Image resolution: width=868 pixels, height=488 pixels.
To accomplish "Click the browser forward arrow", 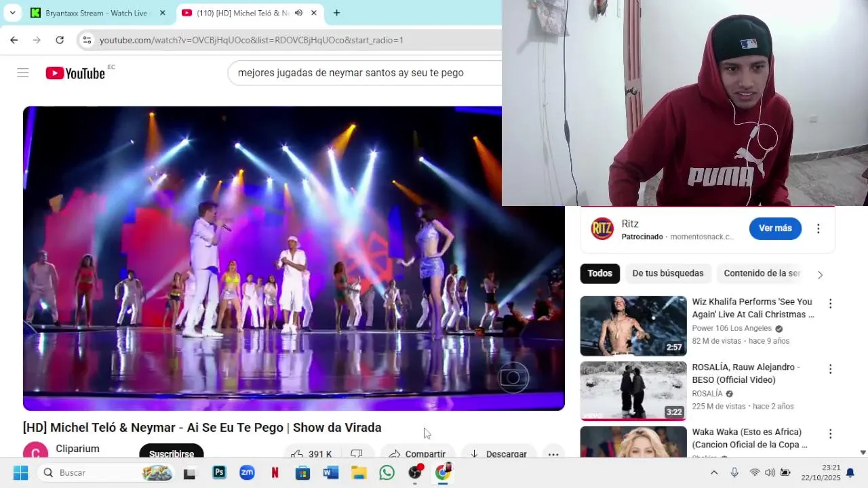I will [37, 40].
